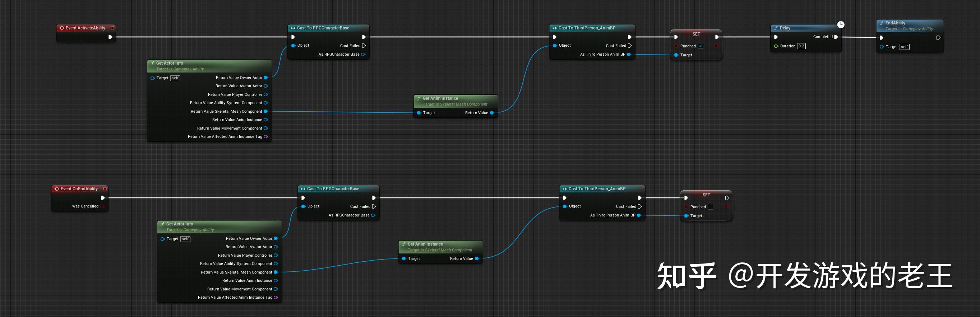The image size is (980, 317).
Task: Click the EndAbility node's exec input pin
Action: click(882, 38)
